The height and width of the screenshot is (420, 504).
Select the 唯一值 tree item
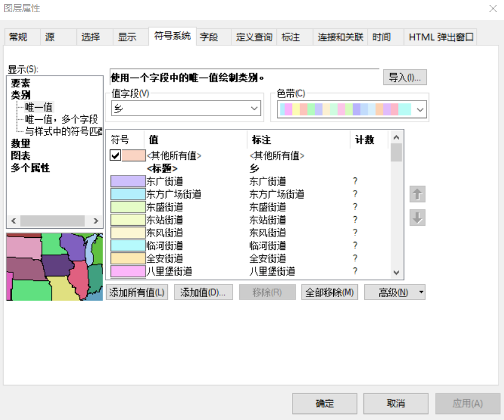coord(39,107)
